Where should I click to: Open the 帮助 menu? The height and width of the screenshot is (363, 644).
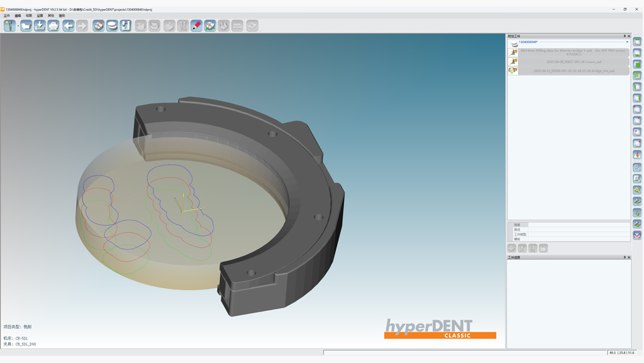pos(62,16)
